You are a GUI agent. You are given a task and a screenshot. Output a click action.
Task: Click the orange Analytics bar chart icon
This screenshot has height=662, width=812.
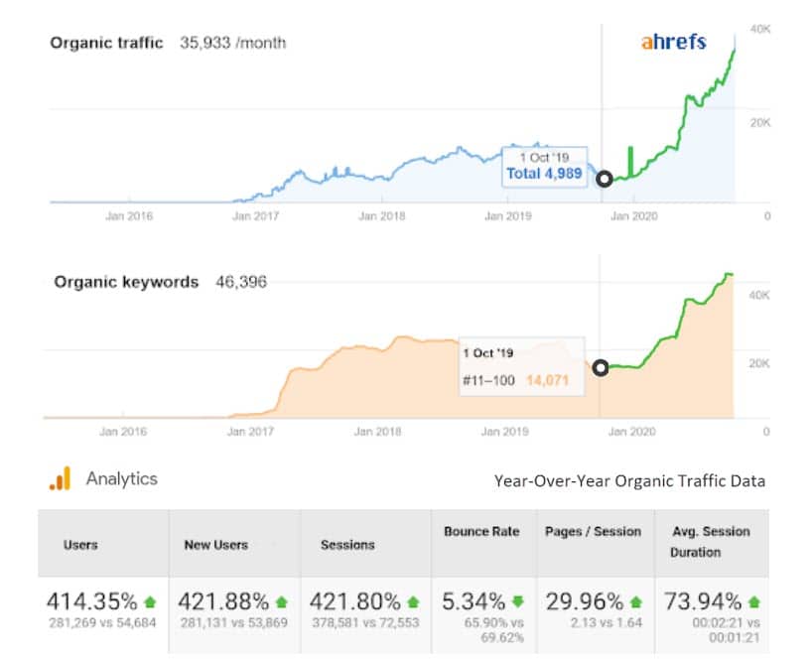point(61,479)
